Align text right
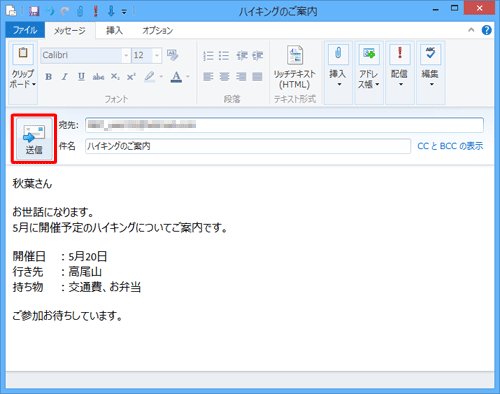This screenshot has width=500, height=394. pyautogui.click(x=241, y=77)
